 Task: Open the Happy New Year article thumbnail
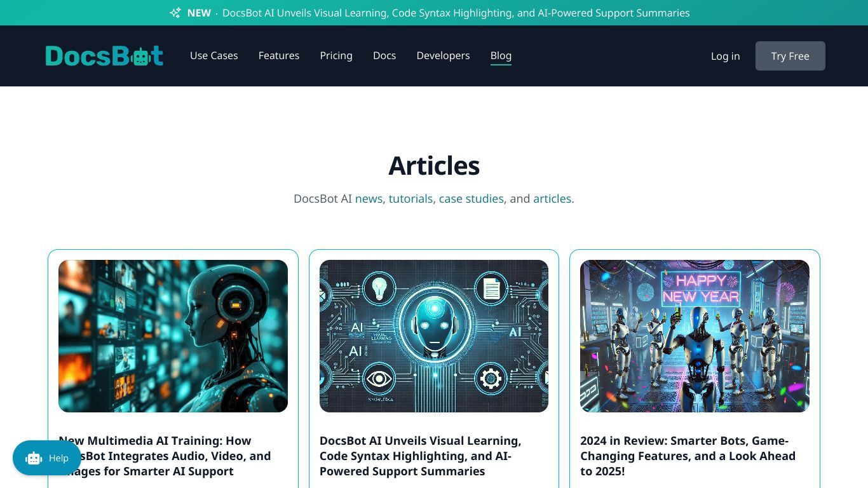click(x=695, y=336)
